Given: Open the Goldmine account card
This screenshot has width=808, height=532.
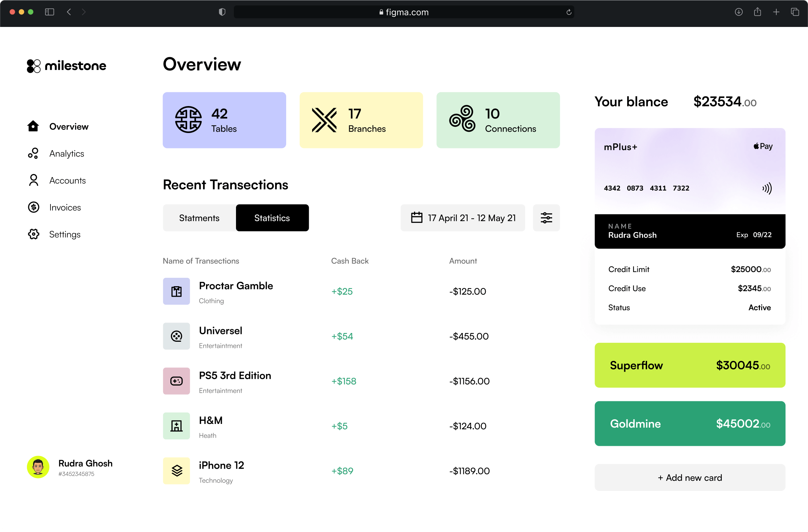Looking at the screenshot, I should 689,423.
